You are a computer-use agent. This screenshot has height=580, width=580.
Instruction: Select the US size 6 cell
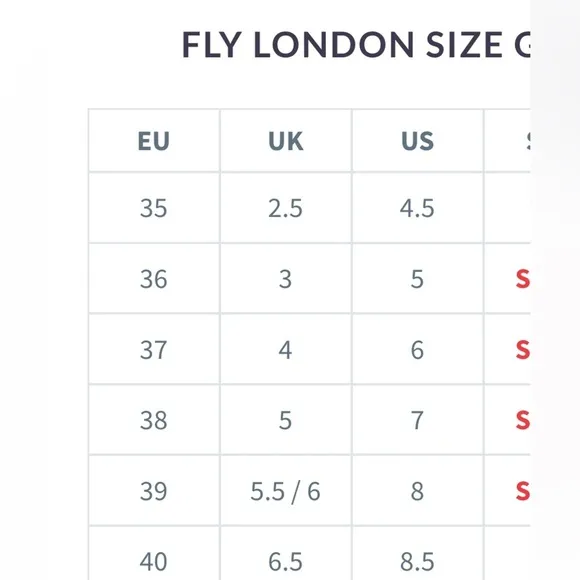(x=417, y=350)
